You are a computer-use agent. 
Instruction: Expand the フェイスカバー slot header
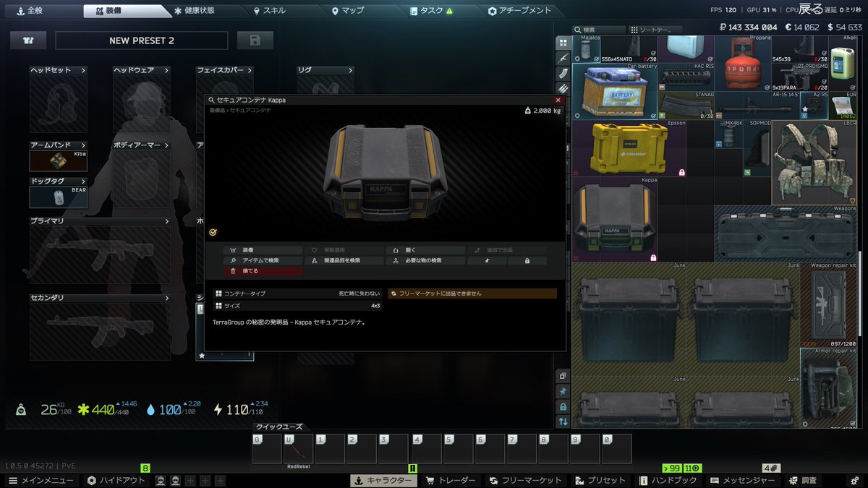click(225, 70)
